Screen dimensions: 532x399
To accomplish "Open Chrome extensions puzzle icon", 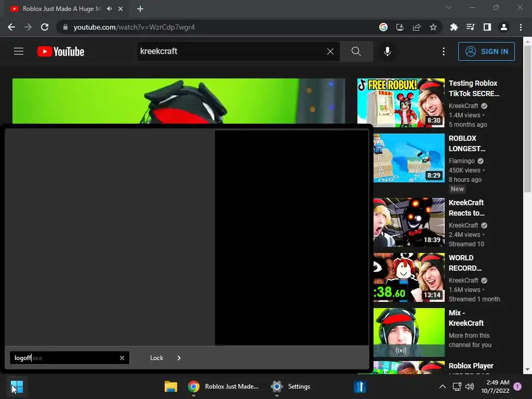I will point(454,27).
